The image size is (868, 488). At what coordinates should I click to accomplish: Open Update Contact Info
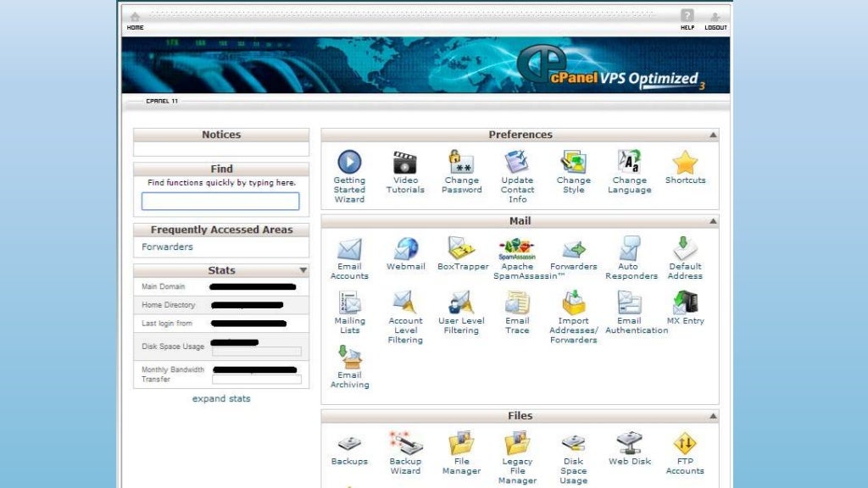(517, 176)
